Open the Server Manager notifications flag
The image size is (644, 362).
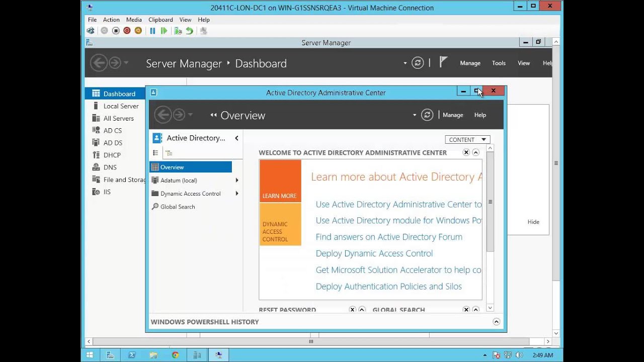pos(443,62)
